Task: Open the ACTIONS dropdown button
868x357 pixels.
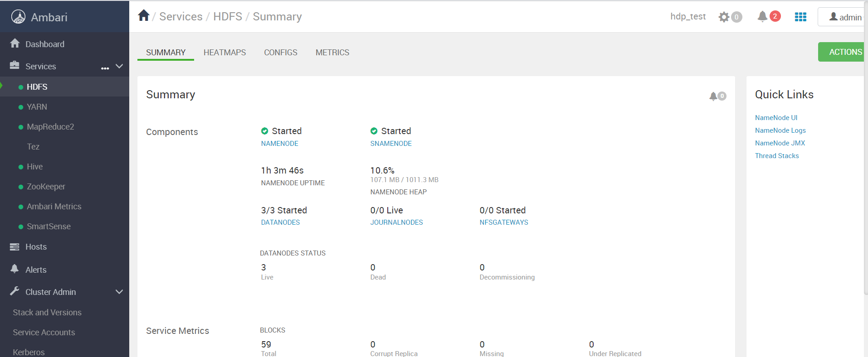Action: pyautogui.click(x=842, y=52)
